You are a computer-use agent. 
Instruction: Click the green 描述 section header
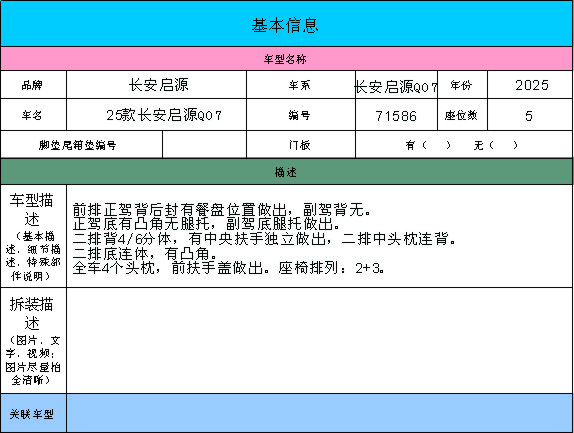coord(287,172)
